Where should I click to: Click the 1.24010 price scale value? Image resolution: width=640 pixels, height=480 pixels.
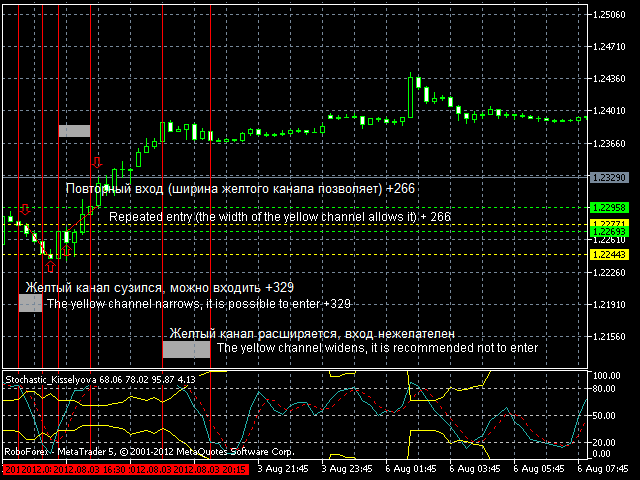[x=609, y=111]
